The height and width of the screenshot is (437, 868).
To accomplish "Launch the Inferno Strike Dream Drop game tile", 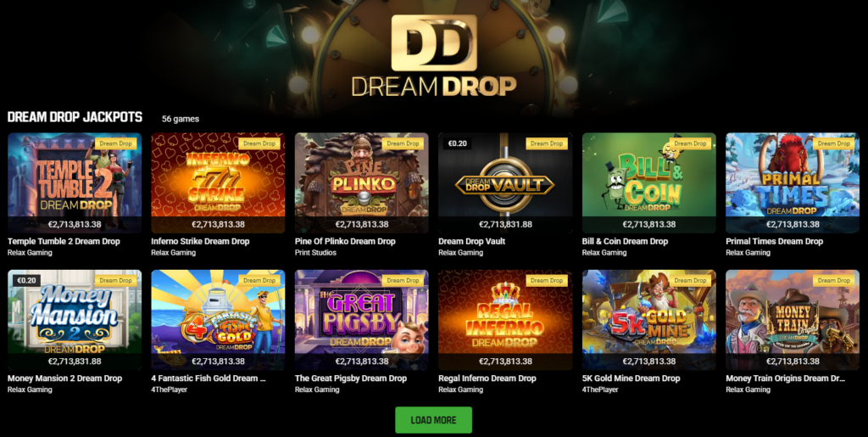I will coord(218,182).
